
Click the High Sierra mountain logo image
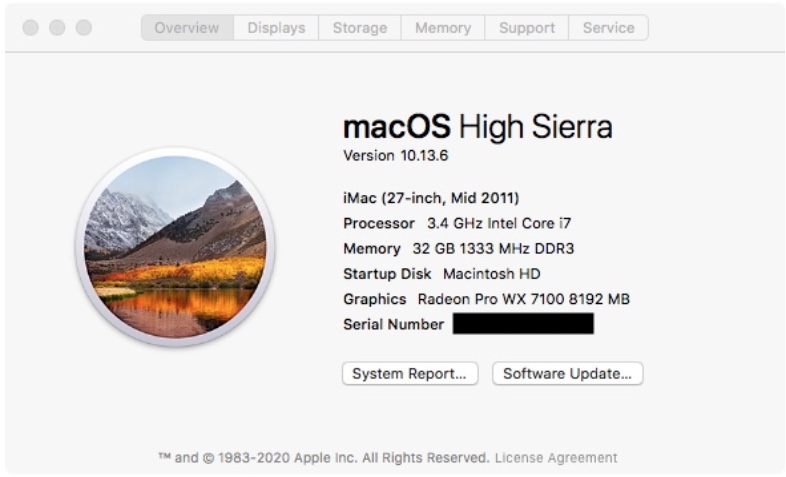pos(175,247)
